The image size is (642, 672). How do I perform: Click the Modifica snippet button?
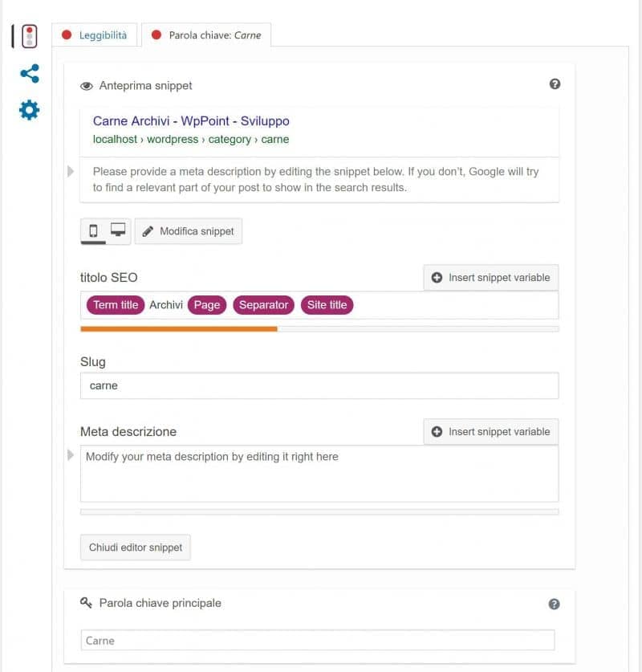click(x=189, y=231)
